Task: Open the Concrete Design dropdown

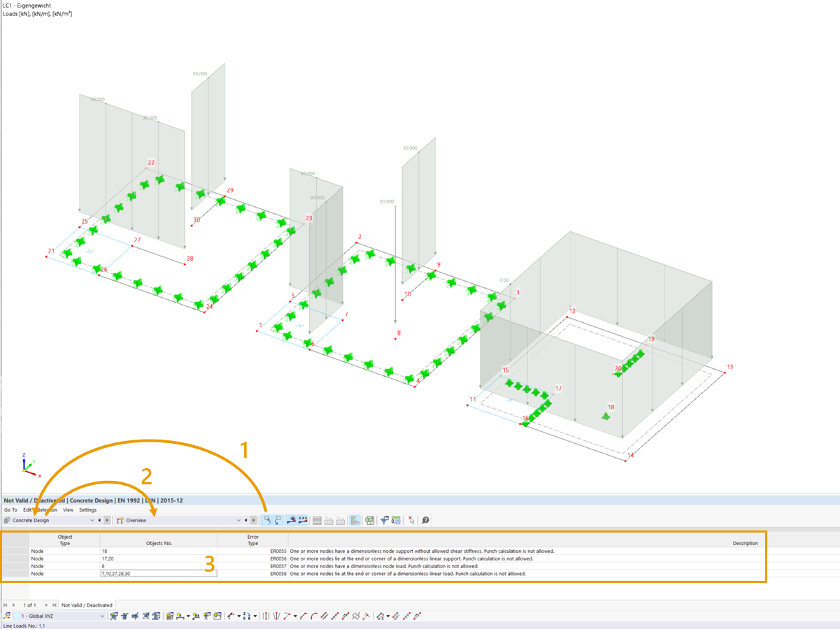Action: point(92,520)
